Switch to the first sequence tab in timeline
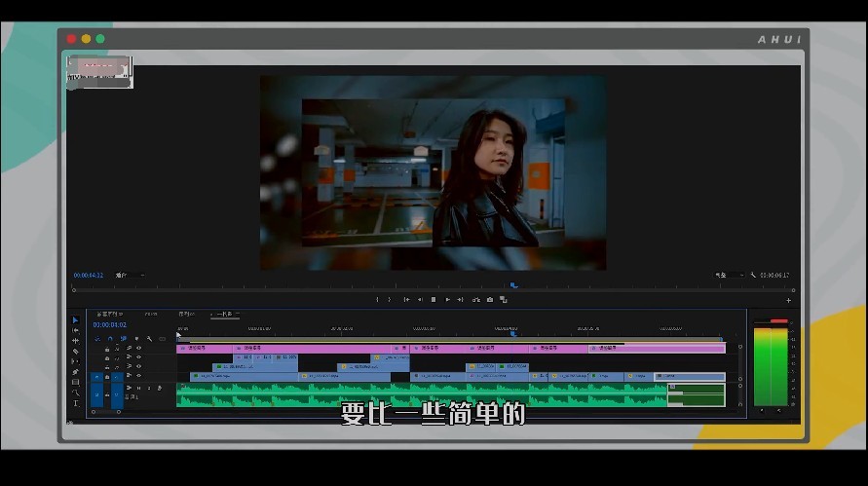This screenshot has width=868, height=486. (108, 314)
